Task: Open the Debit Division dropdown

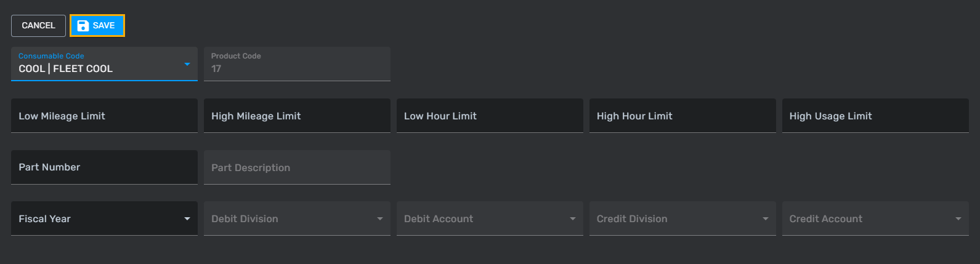Action: (x=297, y=218)
